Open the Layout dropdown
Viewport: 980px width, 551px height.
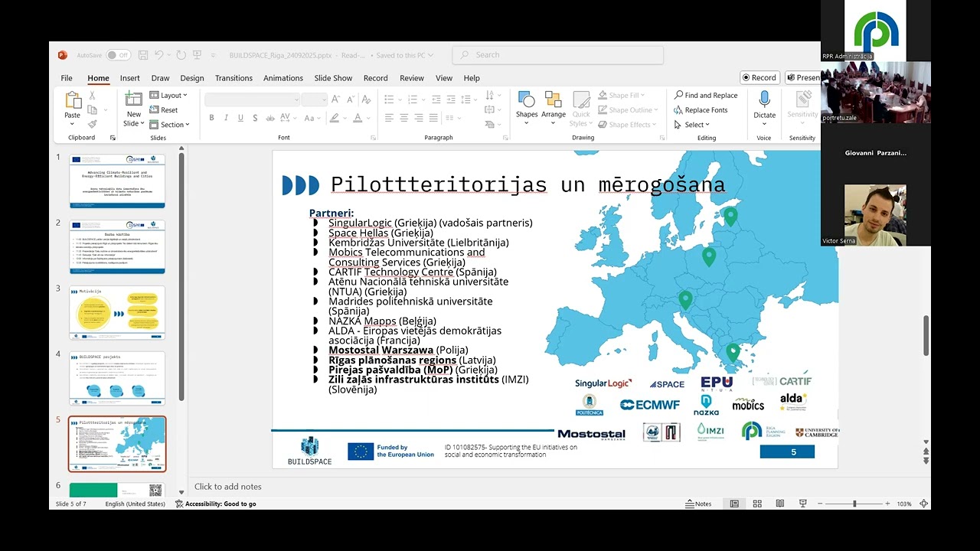pos(168,96)
